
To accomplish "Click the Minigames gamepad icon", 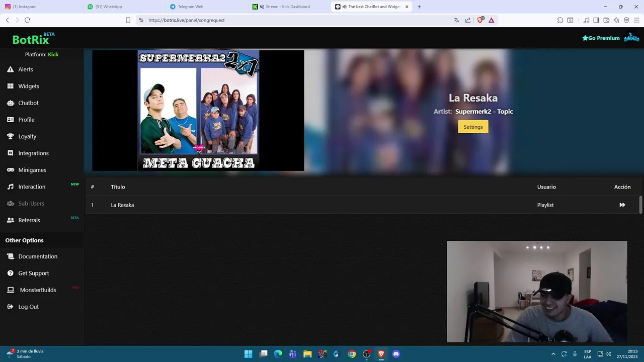I will coord(10,170).
